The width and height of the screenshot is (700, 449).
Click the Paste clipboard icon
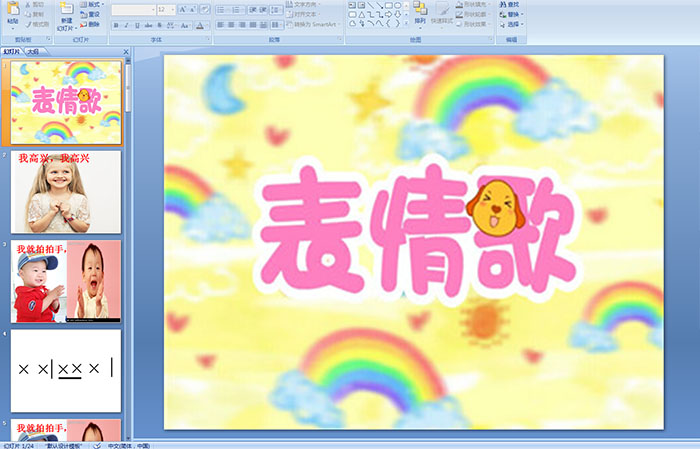[x=13, y=8]
